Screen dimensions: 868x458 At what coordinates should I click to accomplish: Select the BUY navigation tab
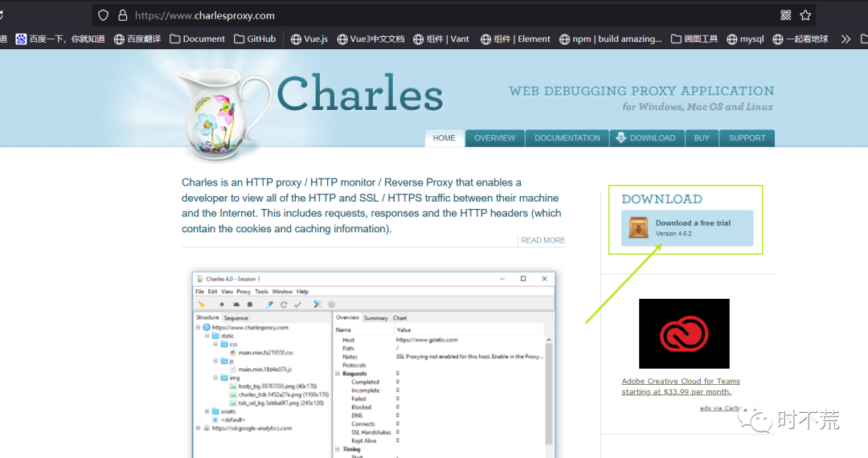[x=702, y=138]
